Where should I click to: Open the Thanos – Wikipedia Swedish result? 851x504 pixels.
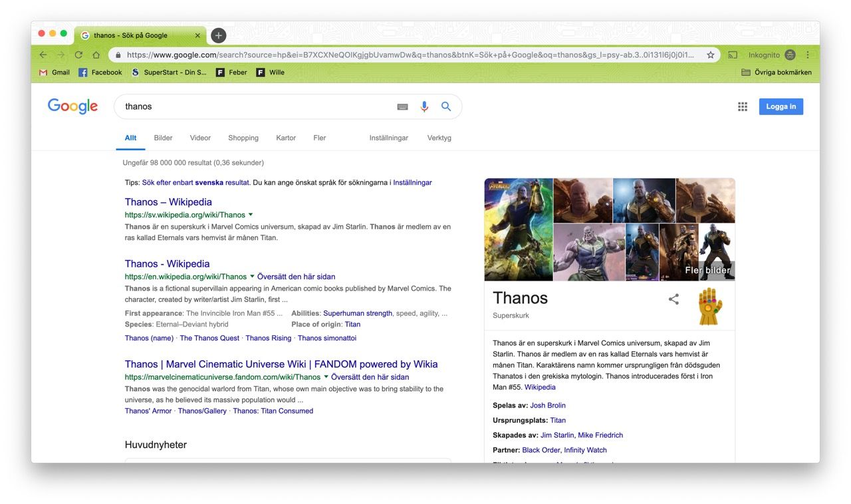[168, 202]
